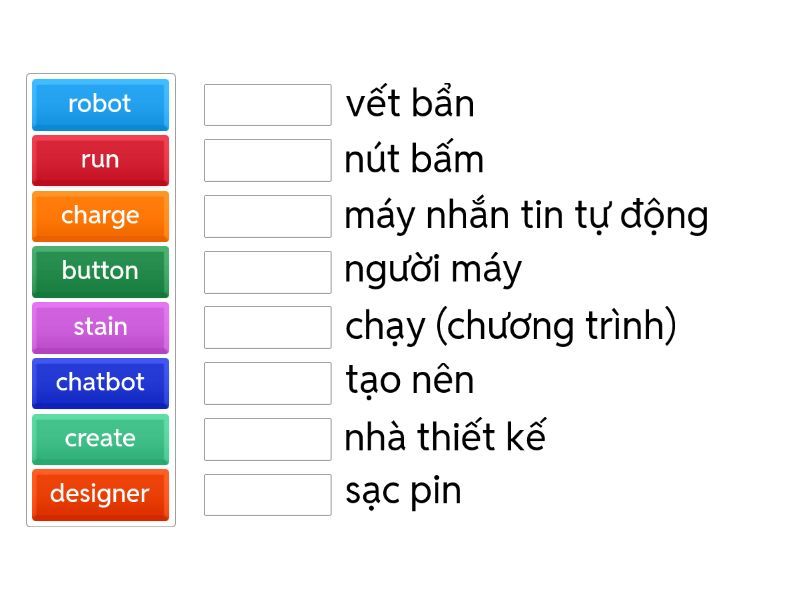Image resolution: width=800 pixels, height=600 pixels.
Task: Click the green 'button' word tile
Action: [100, 271]
